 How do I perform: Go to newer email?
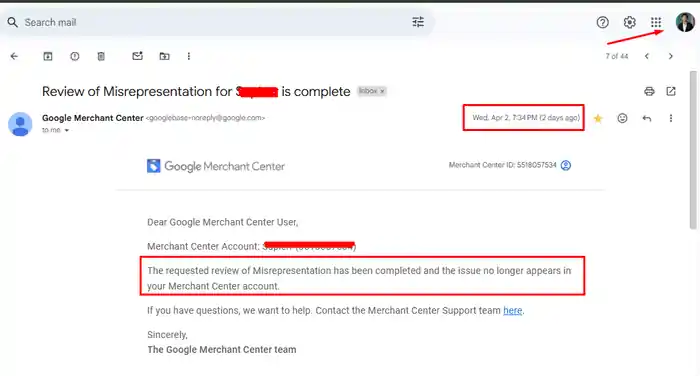tap(646, 56)
